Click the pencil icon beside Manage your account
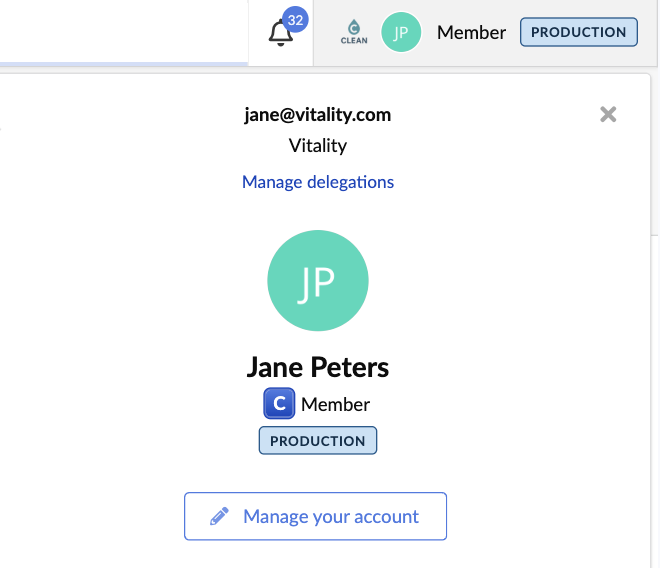This screenshot has height=568, width=660. click(219, 517)
